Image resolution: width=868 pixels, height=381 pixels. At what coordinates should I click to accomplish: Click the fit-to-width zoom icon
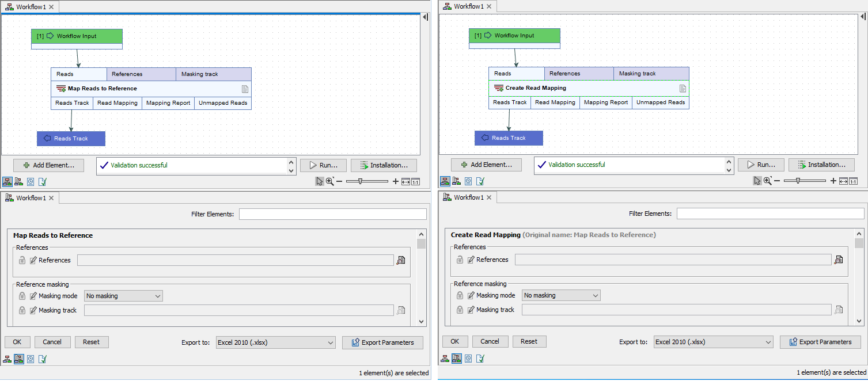(x=405, y=181)
